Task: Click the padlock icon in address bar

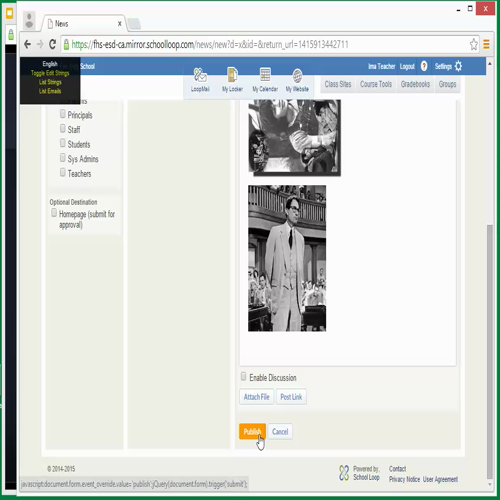Action: pos(66,44)
